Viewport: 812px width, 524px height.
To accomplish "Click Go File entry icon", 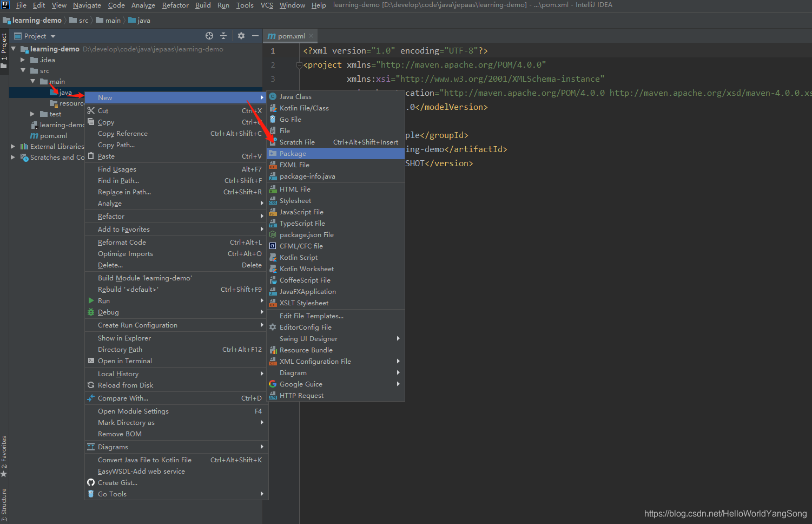I will coord(273,119).
